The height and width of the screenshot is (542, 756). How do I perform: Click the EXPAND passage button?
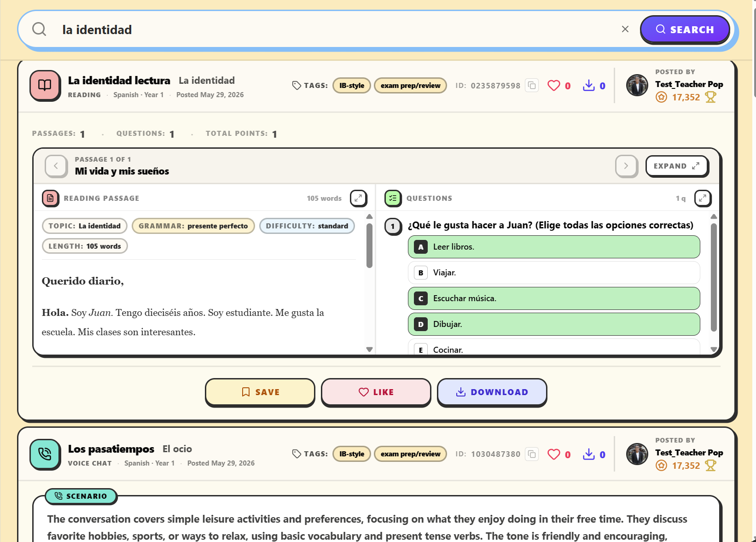[x=676, y=166]
